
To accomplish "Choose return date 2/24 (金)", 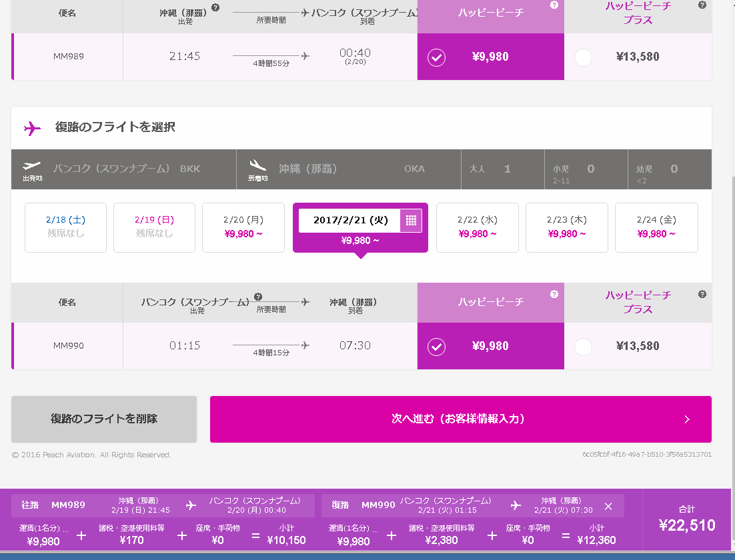I will click(x=656, y=227).
